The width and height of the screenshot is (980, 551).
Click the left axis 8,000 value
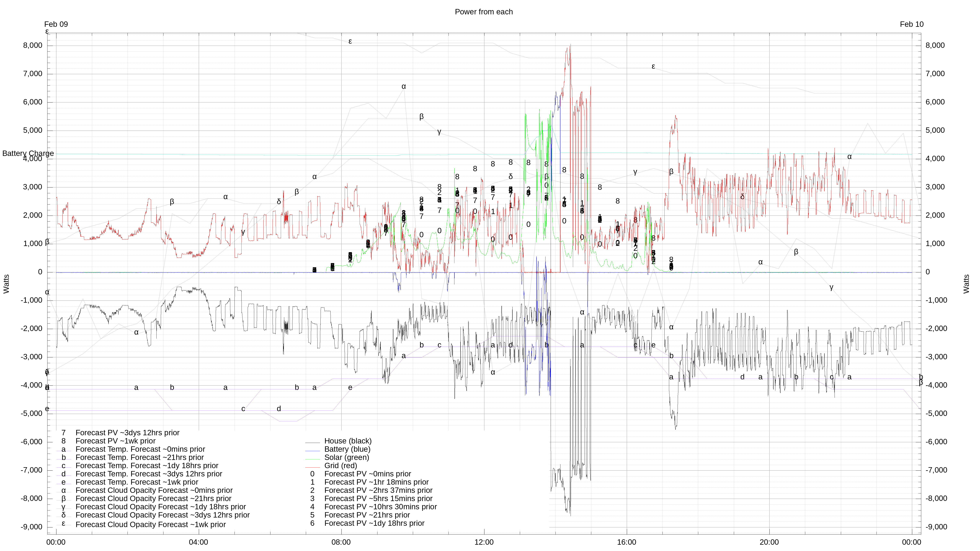[x=33, y=45]
